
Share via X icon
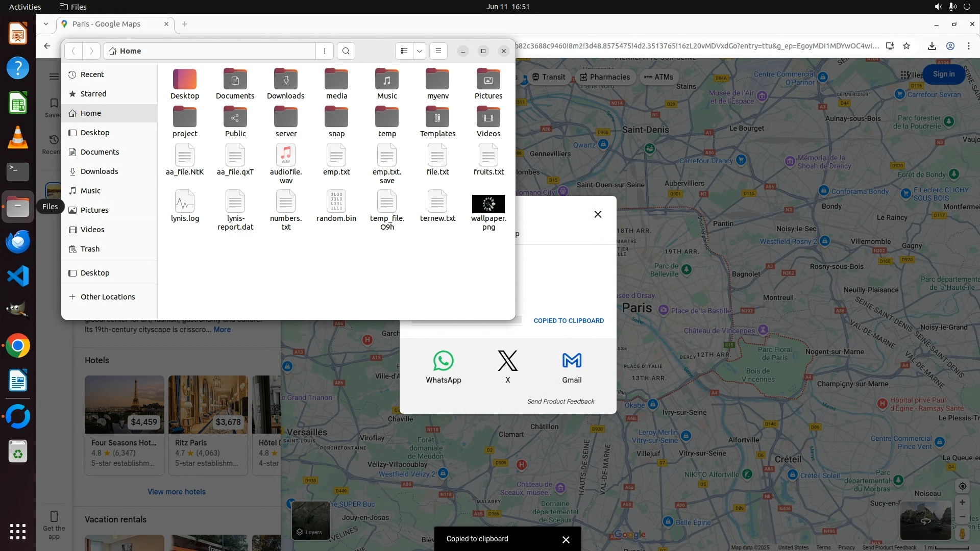pos(507,361)
